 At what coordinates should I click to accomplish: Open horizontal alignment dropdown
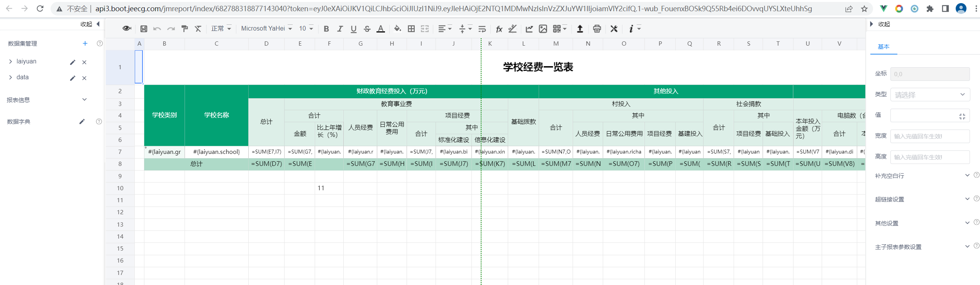[445, 29]
